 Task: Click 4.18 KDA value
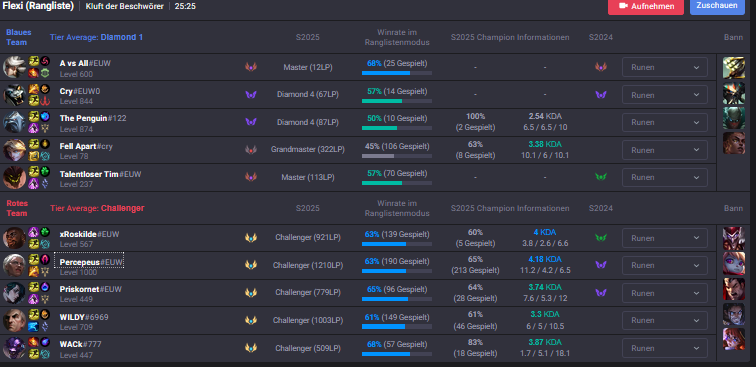point(545,259)
